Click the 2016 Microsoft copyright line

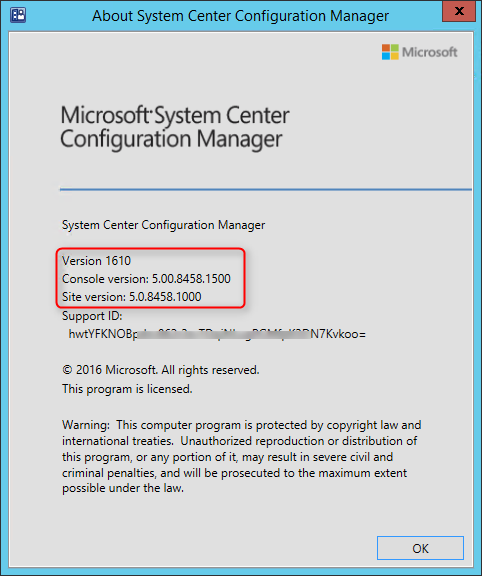point(161,370)
